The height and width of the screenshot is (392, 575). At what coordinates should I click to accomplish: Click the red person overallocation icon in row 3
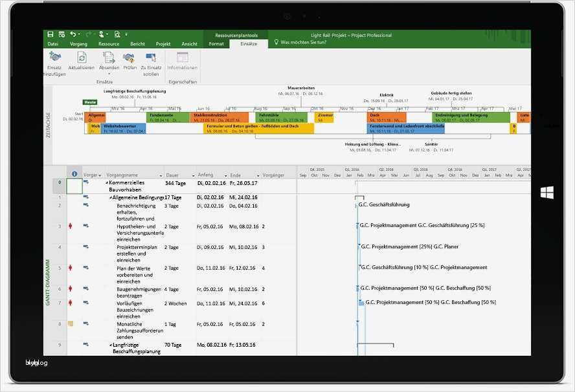click(x=71, y=226)
